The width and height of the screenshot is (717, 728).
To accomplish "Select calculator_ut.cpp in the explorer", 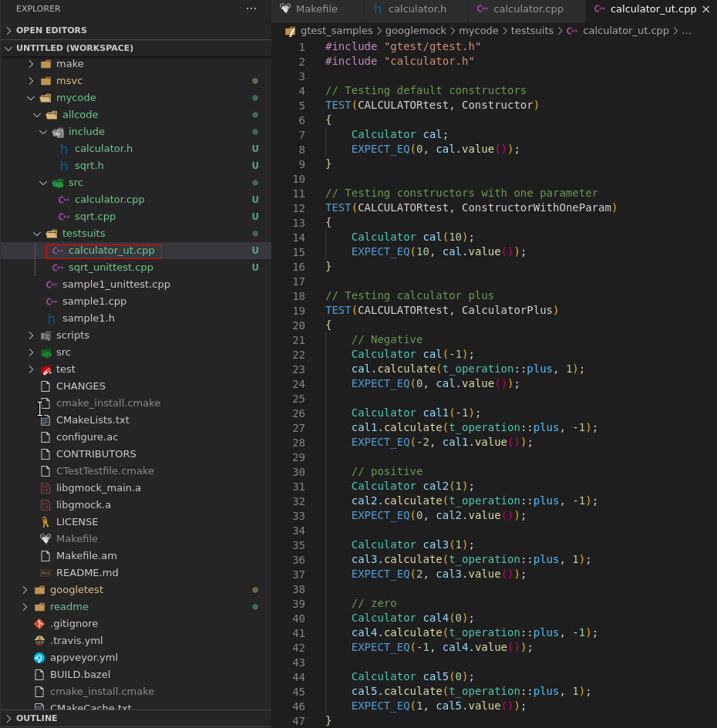I will click(111, 251).
